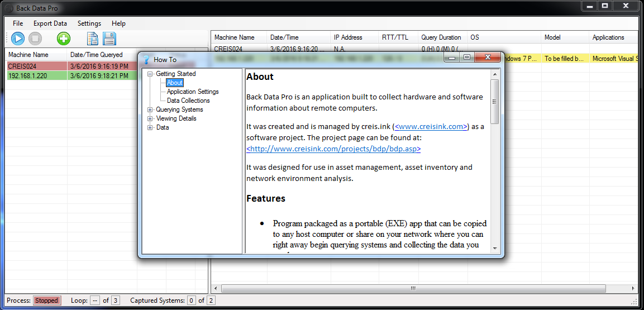This screenshot has width=644, height=310.
Task: Expand the Viewing Details tree node
Action: click(150, 118)
